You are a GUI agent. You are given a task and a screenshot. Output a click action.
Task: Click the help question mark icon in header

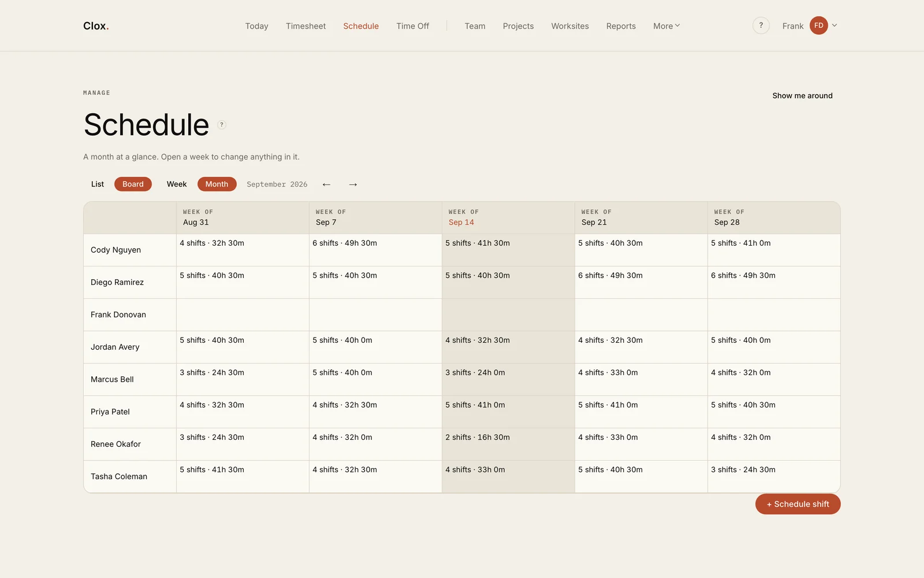[x=761, y=25]
